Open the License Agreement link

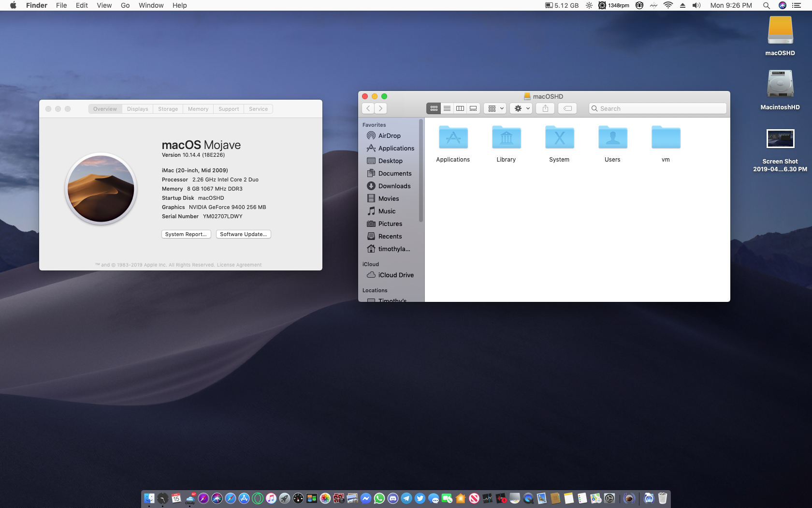[239, 265]
